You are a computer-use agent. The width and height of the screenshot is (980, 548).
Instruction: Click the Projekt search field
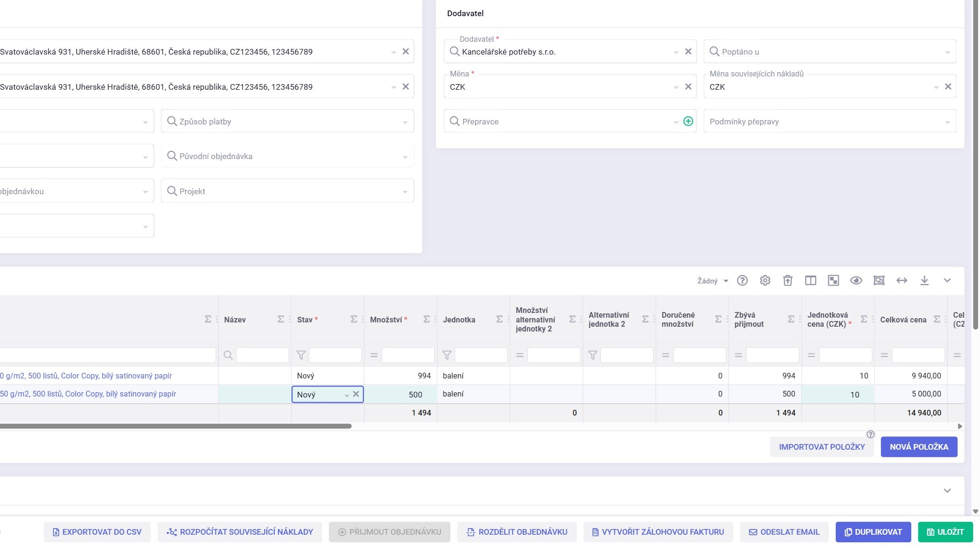[285, 191]
